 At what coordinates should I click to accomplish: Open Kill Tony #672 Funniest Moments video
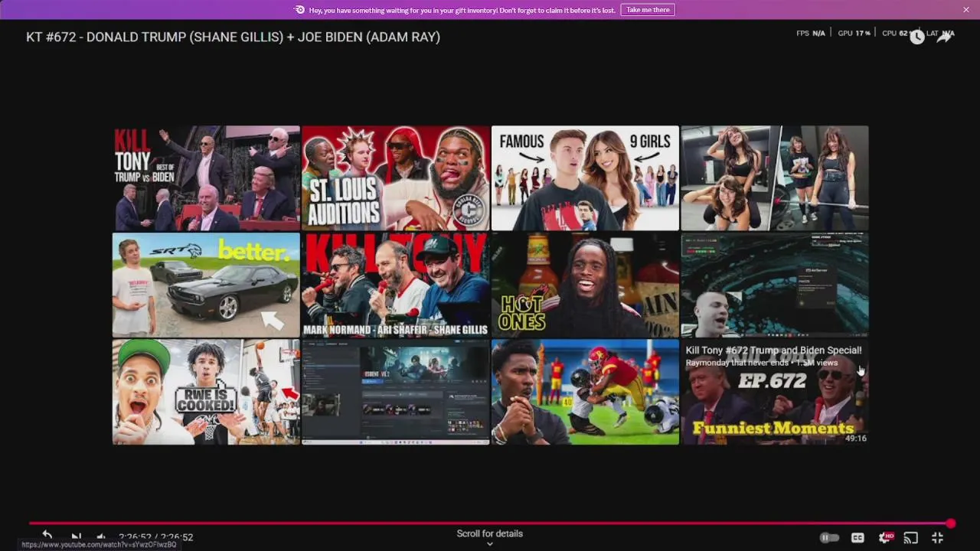tap(775, 392)
